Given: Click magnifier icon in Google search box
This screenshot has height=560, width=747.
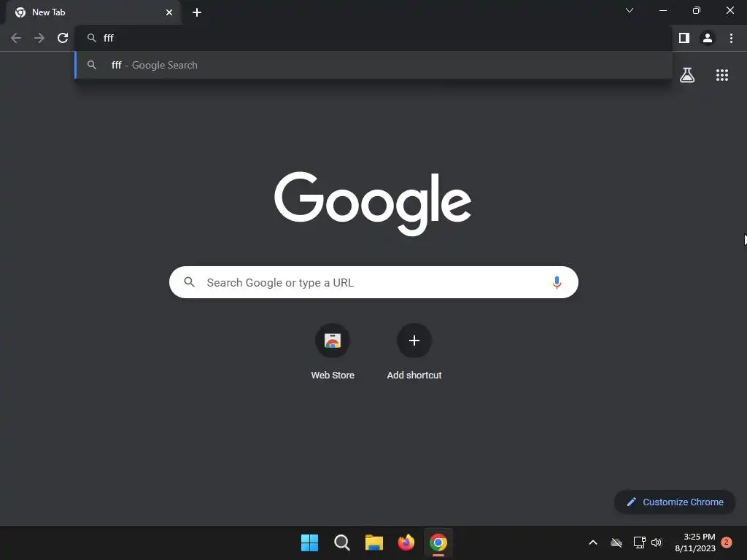Looking at the screenshot, I should pyautogui.click(x=189, y=282).
